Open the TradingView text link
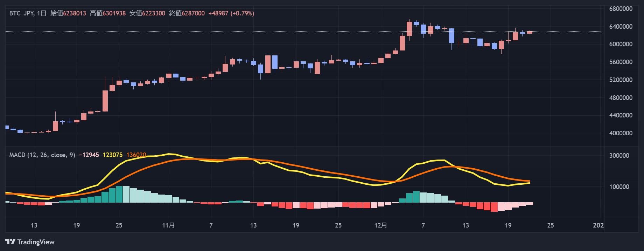Viewport: 644px width, 251px height. [x=36, y=242]
